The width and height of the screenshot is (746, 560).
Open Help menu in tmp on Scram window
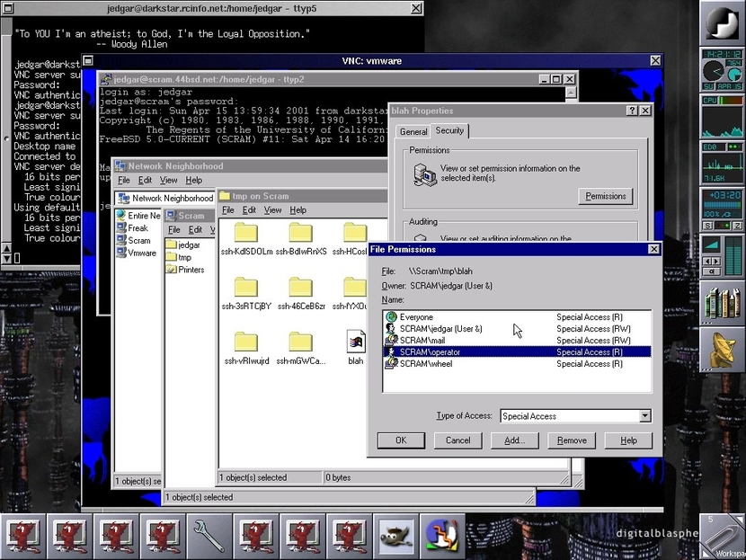[x=298, y=209]
